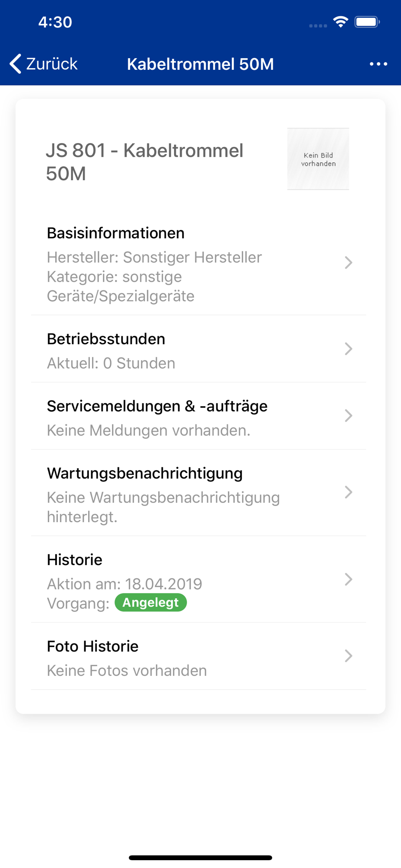Open the Foto Historie entry
Image resolution: width=401 pixels, height=868 pixels.
[x=92, y=646]
